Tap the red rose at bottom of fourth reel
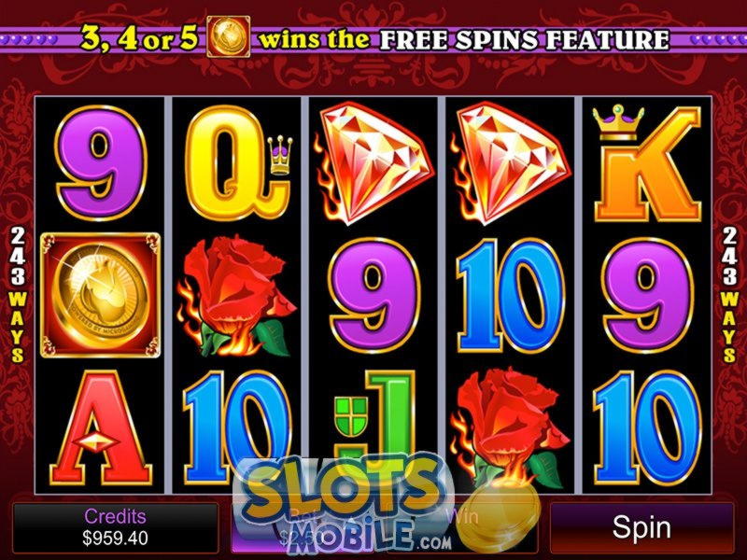The height and width of the screenshot is (560, 747). 509,426
